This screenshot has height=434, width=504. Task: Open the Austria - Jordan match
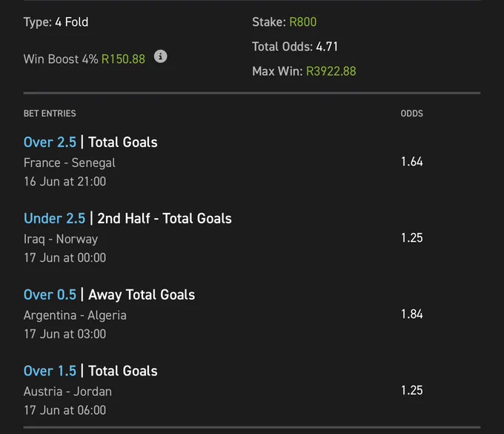(x=67, y=392)
